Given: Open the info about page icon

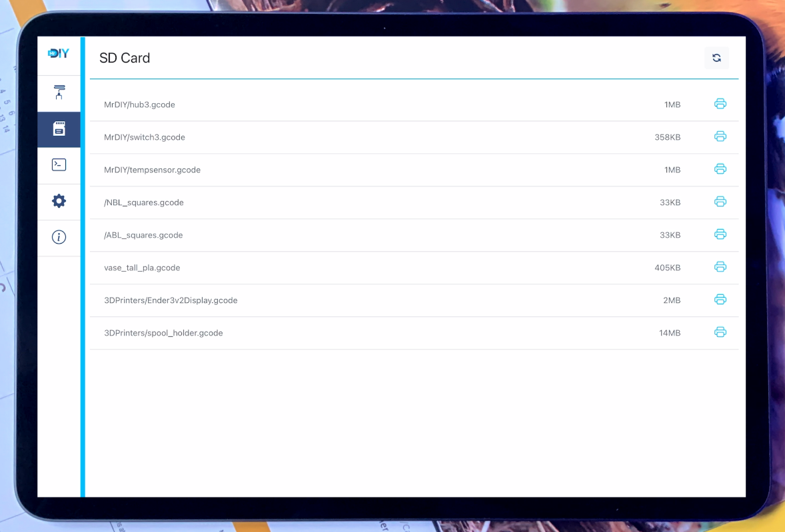Looking at the screenshot, I should [59, 237].
